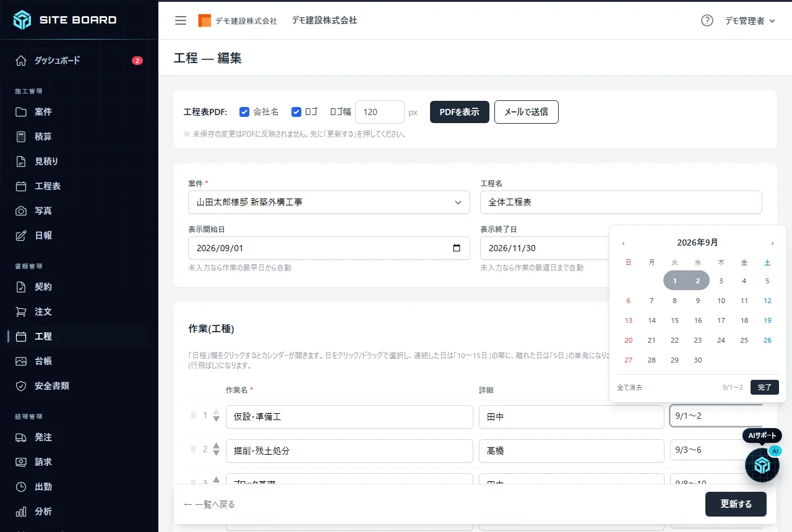Toggle the ロゴ checkbox
The image size is (792, 532).
tap(296, 112)
